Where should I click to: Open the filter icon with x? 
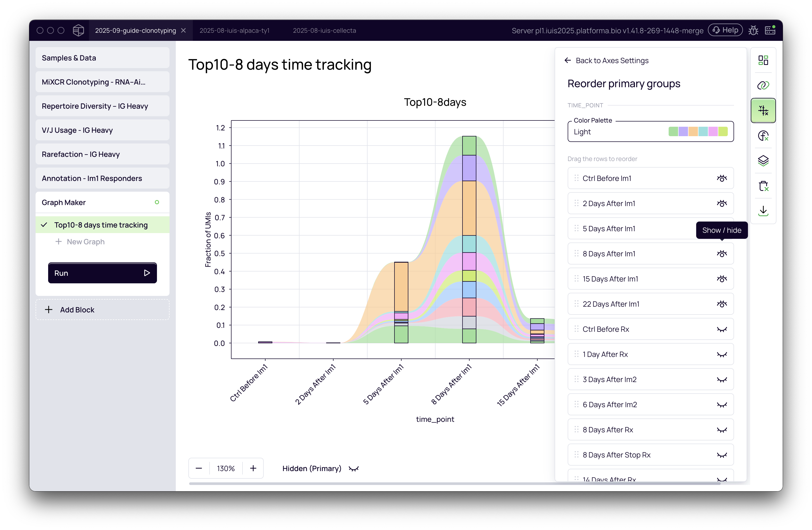[x=763, y=136]
